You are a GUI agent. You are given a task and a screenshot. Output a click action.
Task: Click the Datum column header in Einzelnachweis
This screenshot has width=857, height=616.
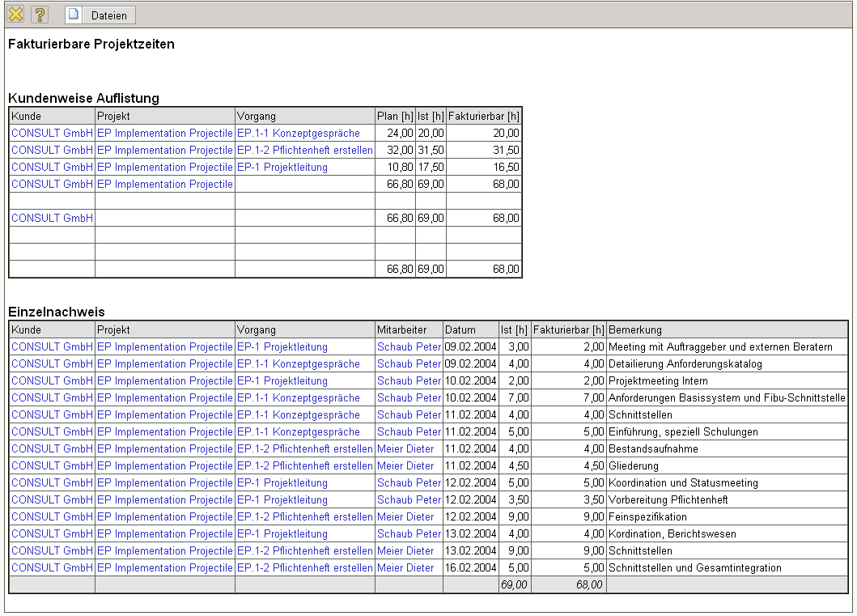click(x=457, y=329)
